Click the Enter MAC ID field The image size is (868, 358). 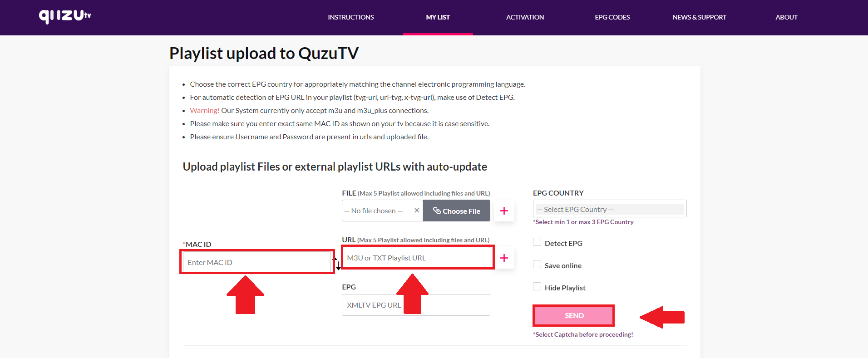[x=257, y=262]
